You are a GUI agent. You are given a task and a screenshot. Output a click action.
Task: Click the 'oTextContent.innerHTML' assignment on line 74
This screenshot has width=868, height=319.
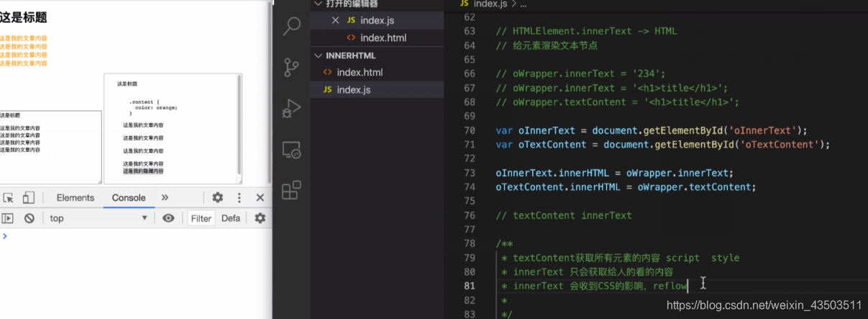click(x=626, y=187)
